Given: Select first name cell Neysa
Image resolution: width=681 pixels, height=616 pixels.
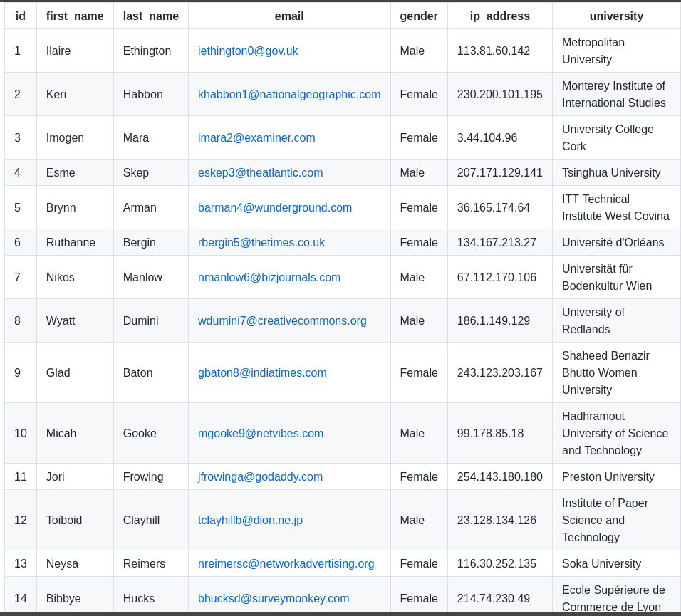Looking at the screenshot, I should pyautogui.click(x=75, y=563).
